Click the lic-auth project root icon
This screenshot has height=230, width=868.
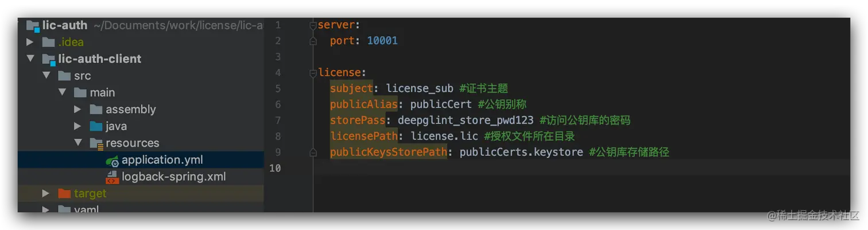click(x=33, y=25)
